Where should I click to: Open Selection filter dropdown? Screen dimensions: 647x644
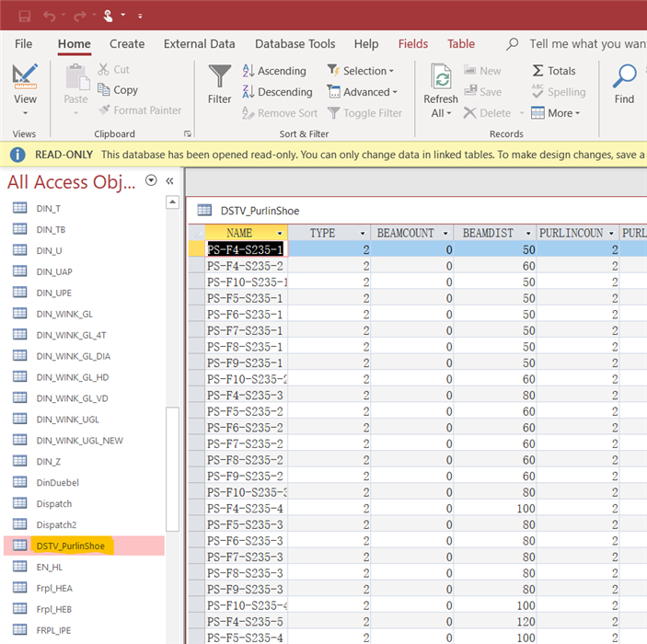(361, 71)
